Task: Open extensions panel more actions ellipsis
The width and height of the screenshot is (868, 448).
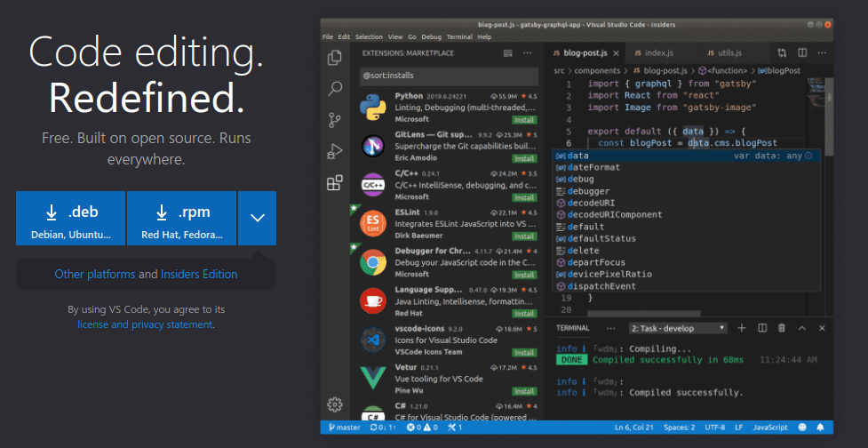Action: click(x=527, y=53)
